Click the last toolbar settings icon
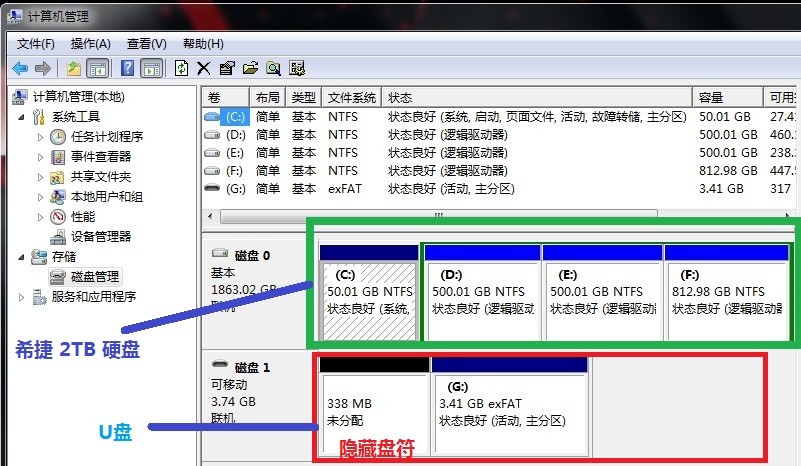 point(297,68)
